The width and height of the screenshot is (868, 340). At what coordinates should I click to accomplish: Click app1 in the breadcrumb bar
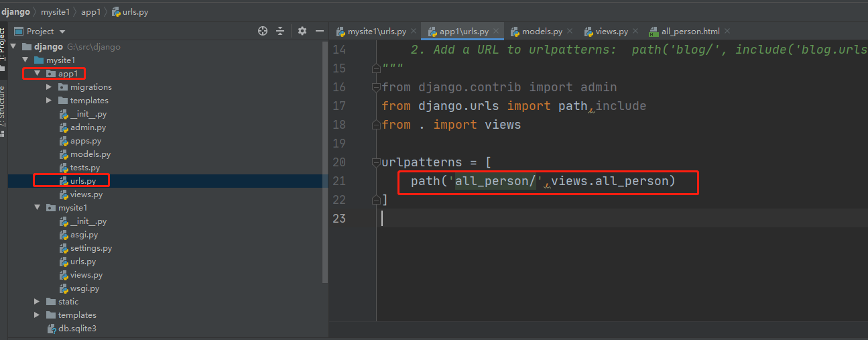90,12
